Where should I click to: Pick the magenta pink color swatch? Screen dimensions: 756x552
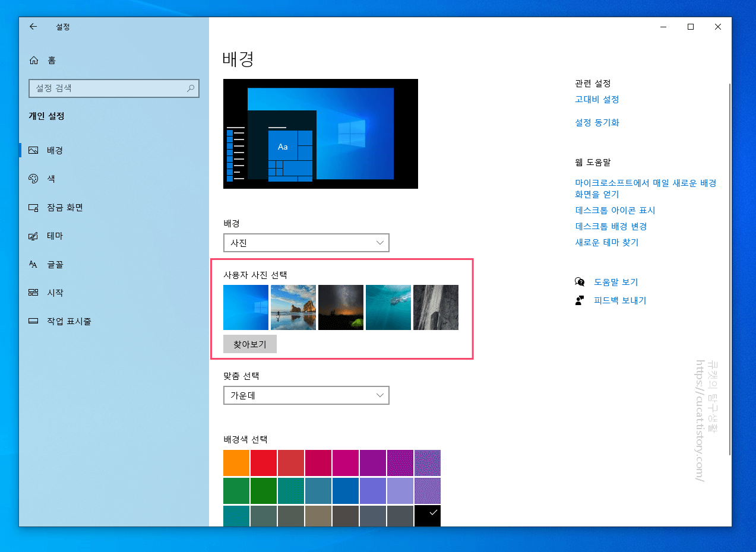tap(346, 463)
